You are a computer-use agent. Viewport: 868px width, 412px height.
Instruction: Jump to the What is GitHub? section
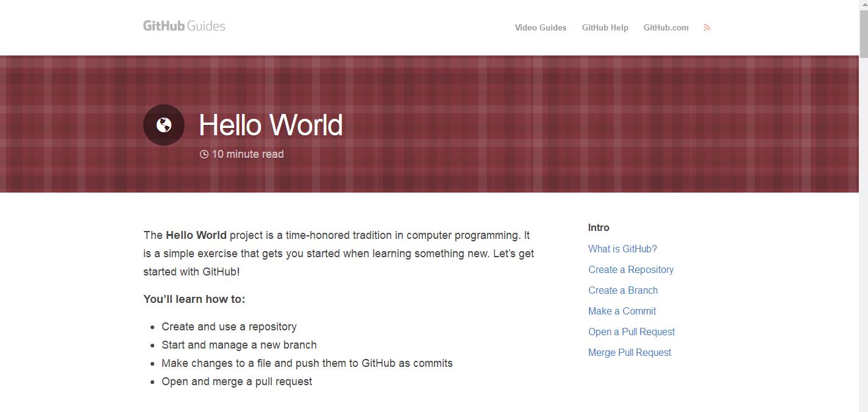(x=622, y=249)
